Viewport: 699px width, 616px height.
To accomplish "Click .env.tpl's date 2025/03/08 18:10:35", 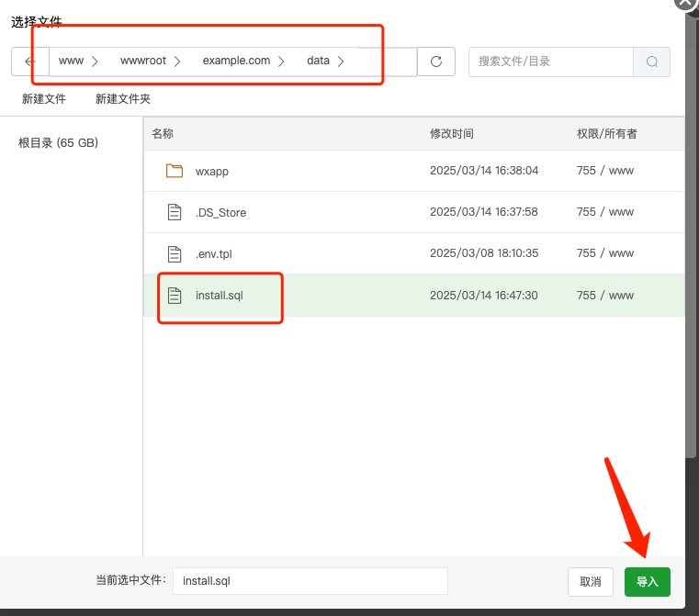I will [484, 253].
